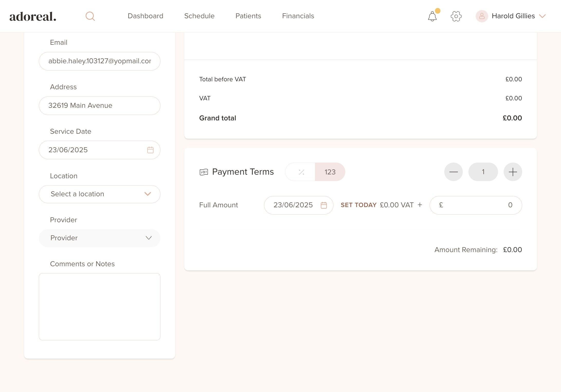Click the Harold Gillies avatar icon
561x392 pixels.
482,16
